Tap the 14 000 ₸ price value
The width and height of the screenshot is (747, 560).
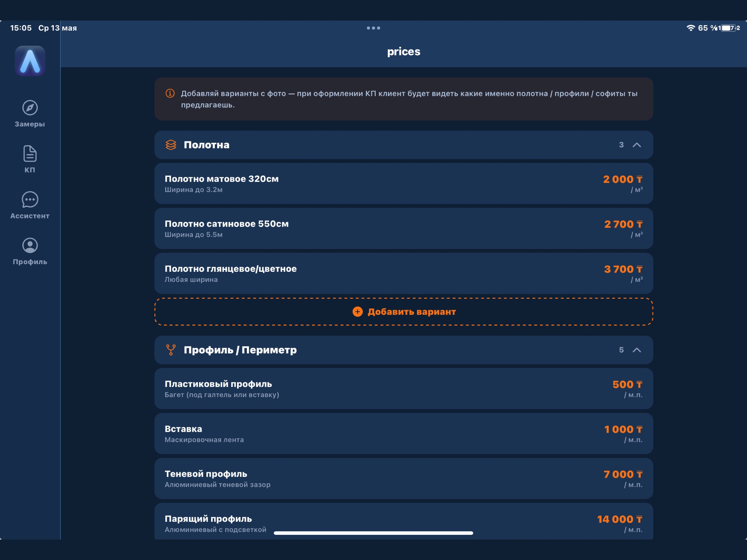coord(620,519)
